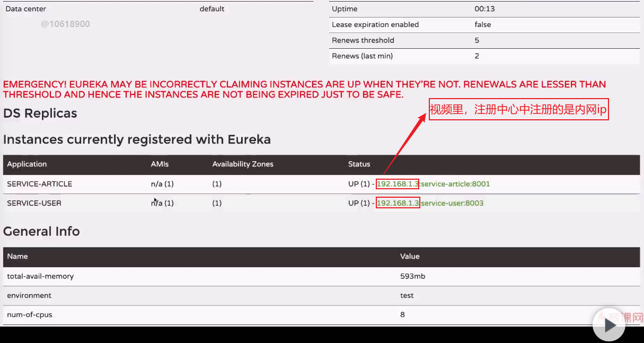This screenshot has width=644, height=343.
Task: Select the 'Data center' label
Action: click(x=26, y=9)
